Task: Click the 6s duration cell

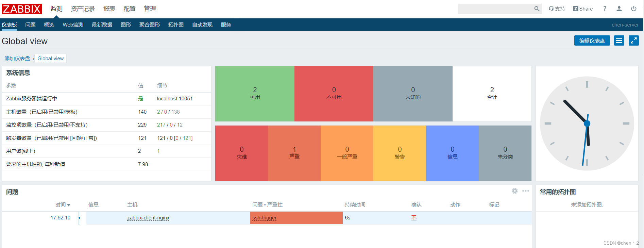Action: (x=348, y=218)
